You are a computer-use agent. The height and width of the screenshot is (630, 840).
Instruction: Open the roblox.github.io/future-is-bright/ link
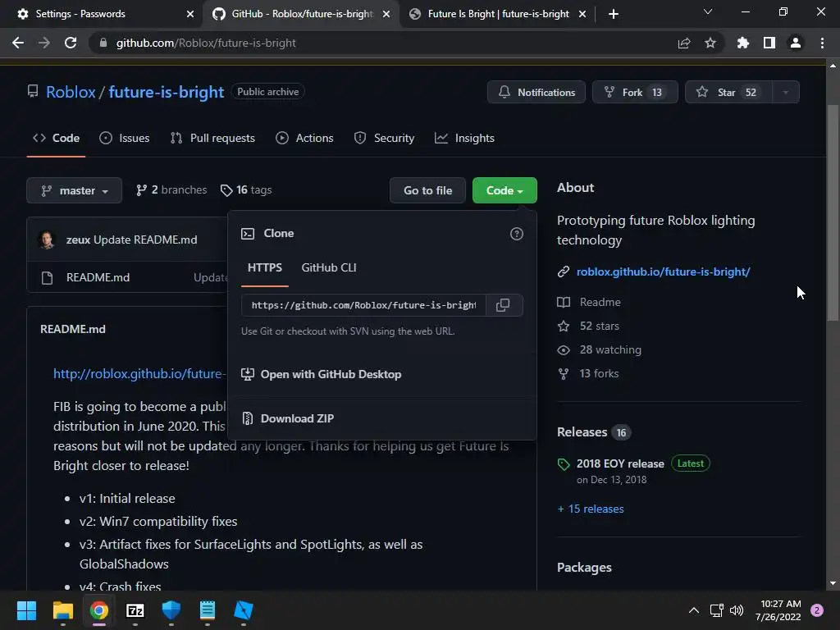(x=663, y=272)
